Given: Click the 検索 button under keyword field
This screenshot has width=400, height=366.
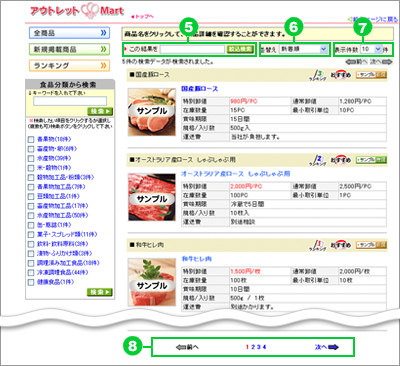Looking at the screenshot, I should click(100, 111).
